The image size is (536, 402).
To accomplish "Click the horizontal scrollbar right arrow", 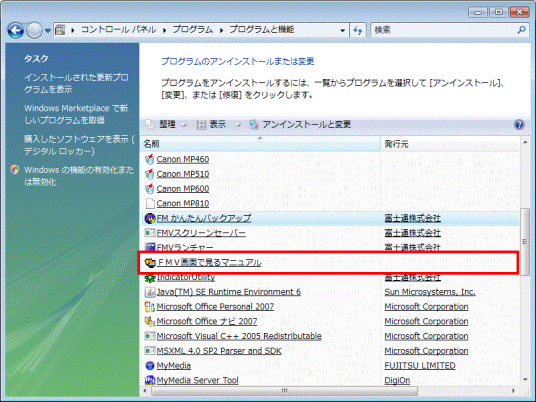I will point(513,390).
